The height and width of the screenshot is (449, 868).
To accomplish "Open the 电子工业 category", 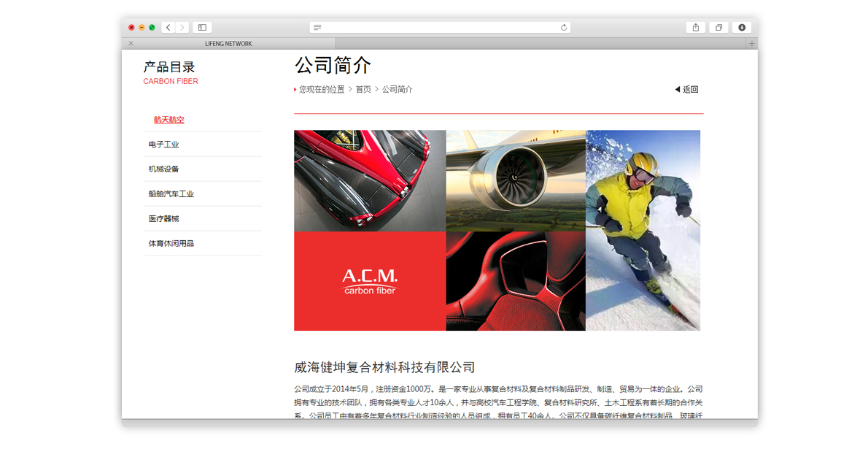I will 163,144.
